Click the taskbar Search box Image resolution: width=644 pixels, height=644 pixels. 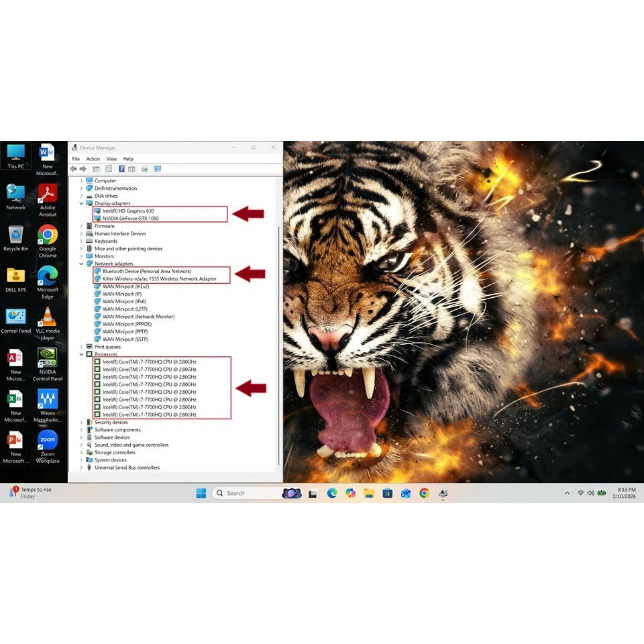tap(248, 493)
